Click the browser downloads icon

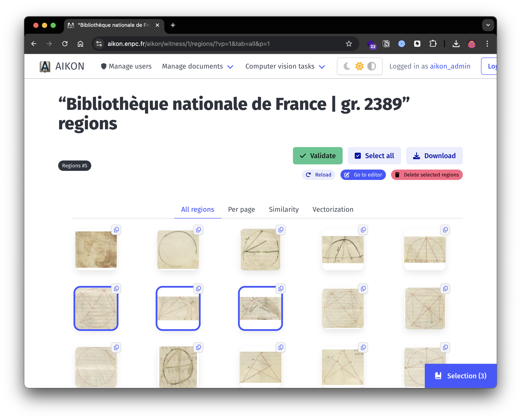click(x=456, y=44)
